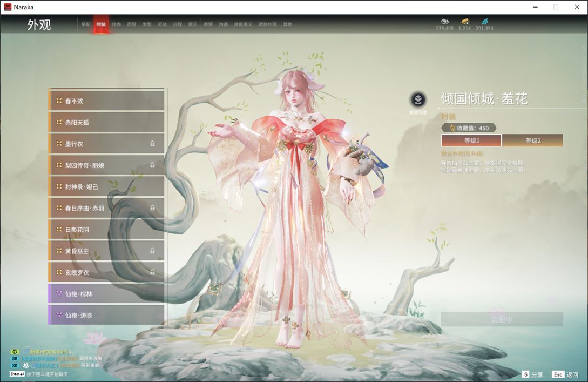Minimize the Naraka window
This screenshot has width=588, height=382.
pyautogui.click(x=535, y=7)
